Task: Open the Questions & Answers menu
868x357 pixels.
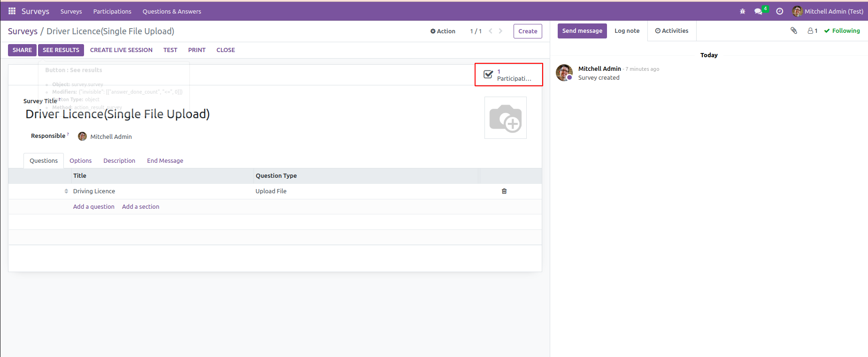Action: (x=172, y=11)
